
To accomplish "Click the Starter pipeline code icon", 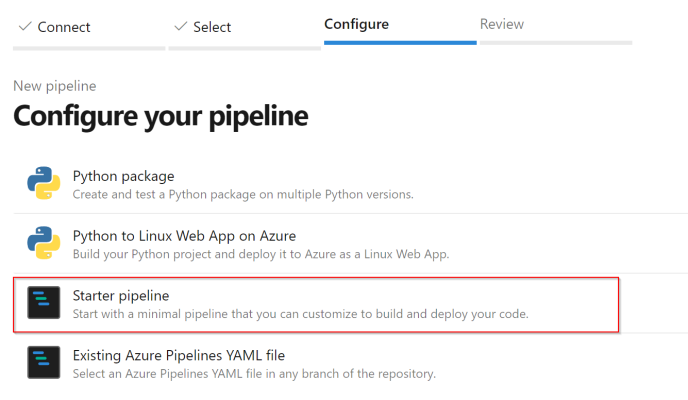I will tap(43, 304).
